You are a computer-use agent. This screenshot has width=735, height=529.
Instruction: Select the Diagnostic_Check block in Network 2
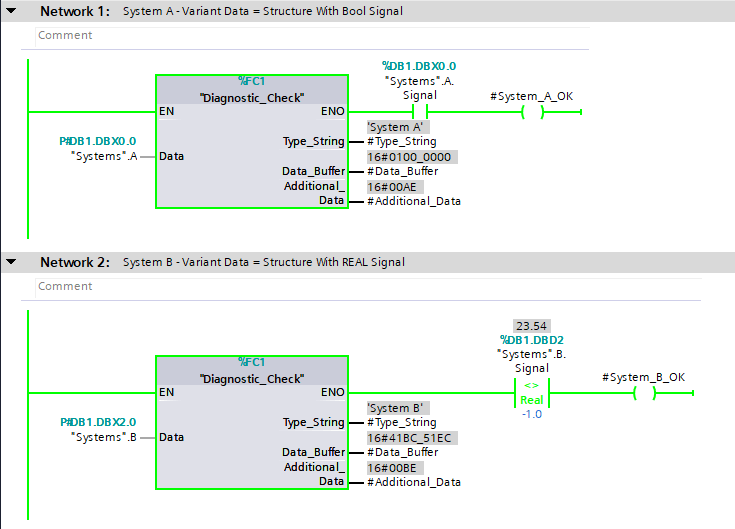coord(252,430)
